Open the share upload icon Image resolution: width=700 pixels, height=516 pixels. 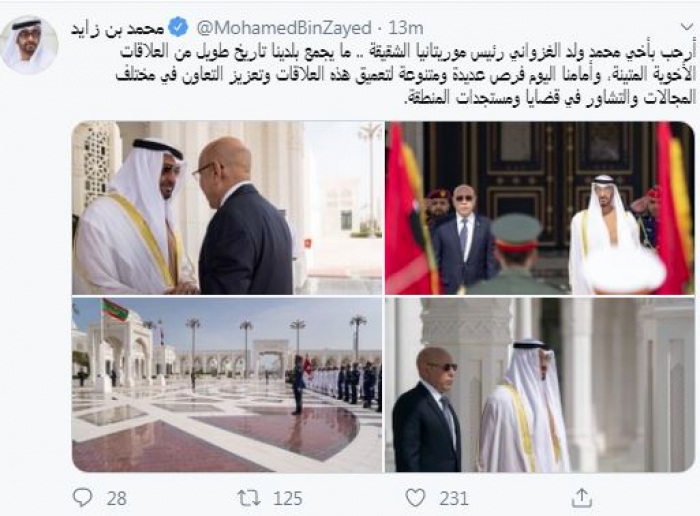[582, 497]
